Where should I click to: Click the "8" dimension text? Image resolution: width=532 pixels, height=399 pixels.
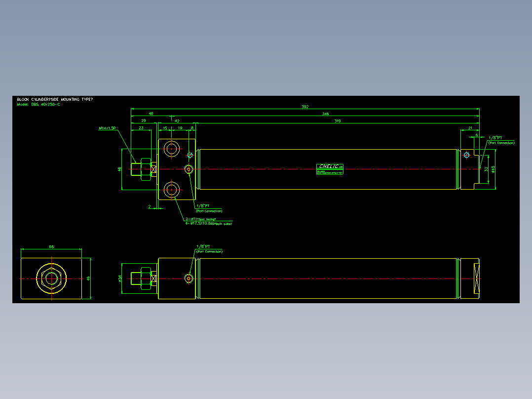(192, 128)
